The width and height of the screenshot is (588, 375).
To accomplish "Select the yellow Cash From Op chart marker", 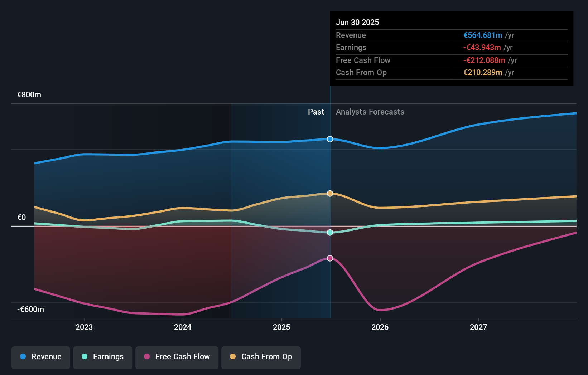I will coord(329,193).
